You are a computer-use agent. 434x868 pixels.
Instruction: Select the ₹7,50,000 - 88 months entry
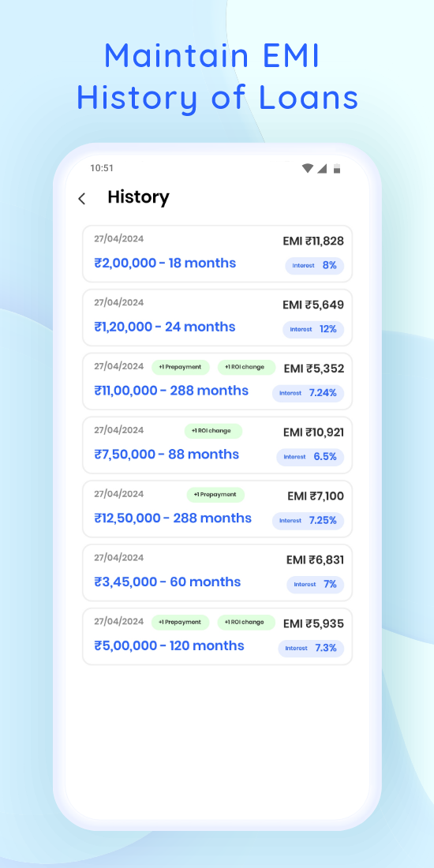[217, 444]
